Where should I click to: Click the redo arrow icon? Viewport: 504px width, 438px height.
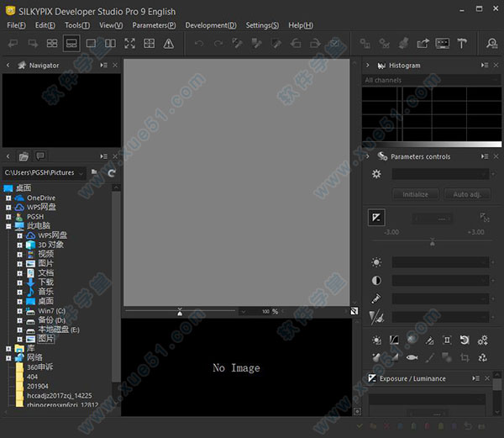click(x=218, y=44)
